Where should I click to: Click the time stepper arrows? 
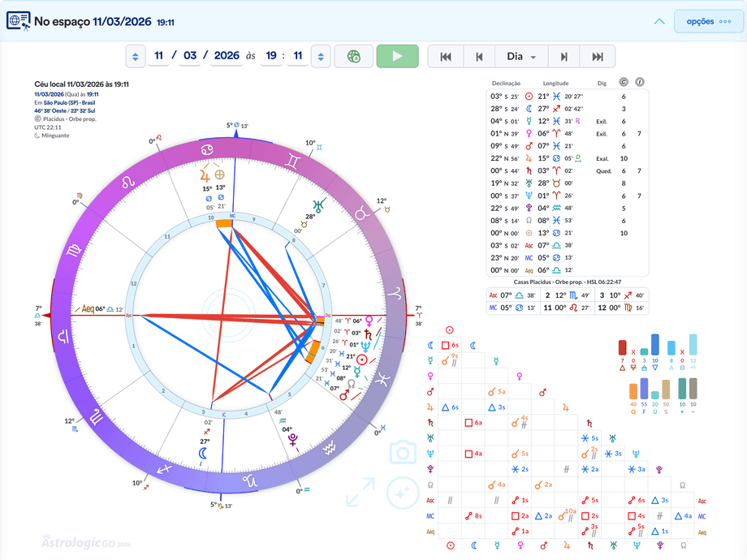click(x=321, y=57)
